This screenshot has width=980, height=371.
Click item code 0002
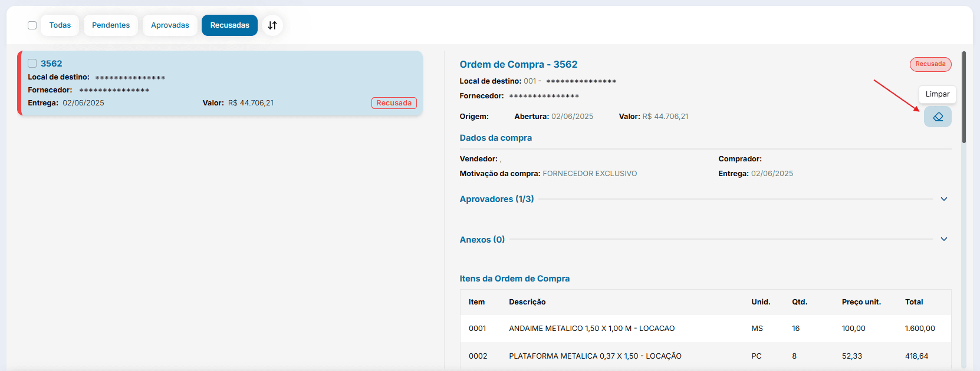pyautogui.click(x=478, y=356)
